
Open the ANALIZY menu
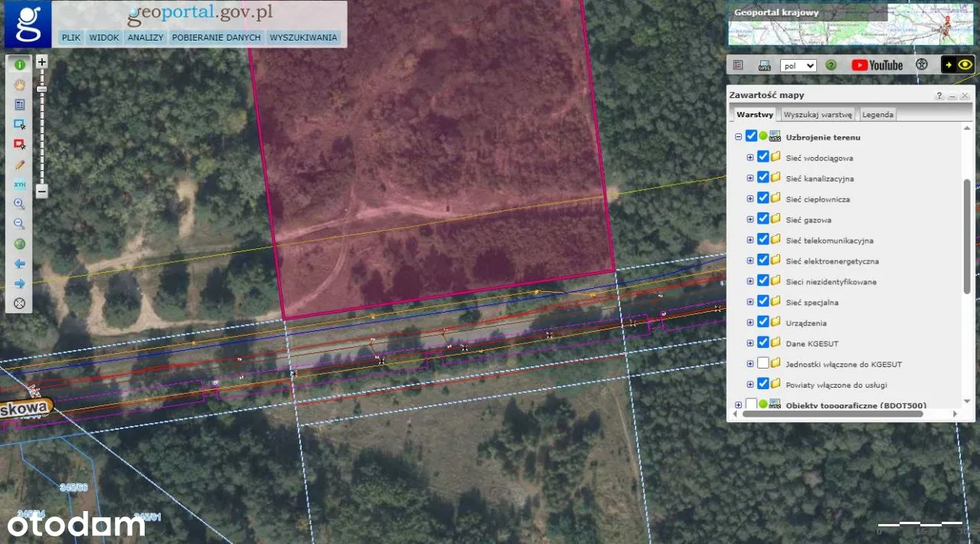145,37
